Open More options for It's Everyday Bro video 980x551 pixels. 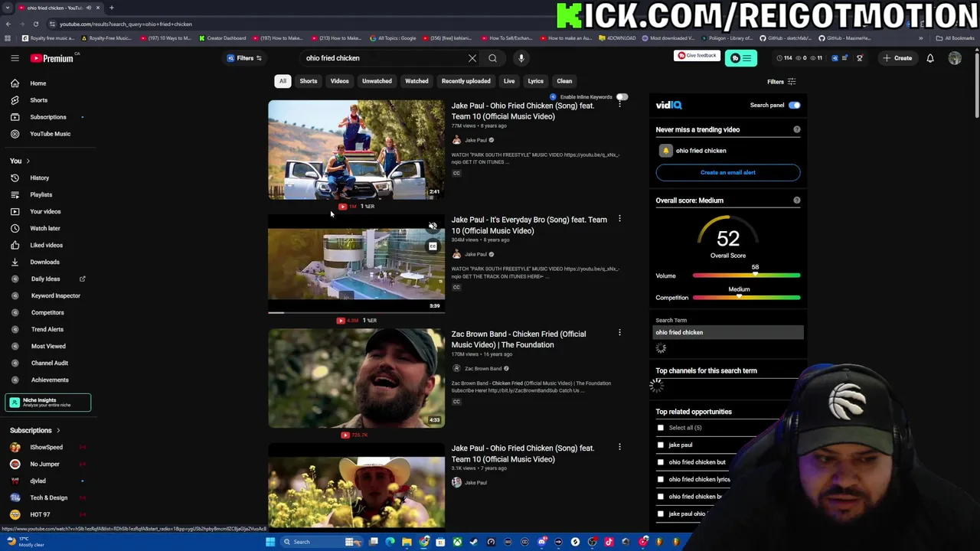click(619, 219)
